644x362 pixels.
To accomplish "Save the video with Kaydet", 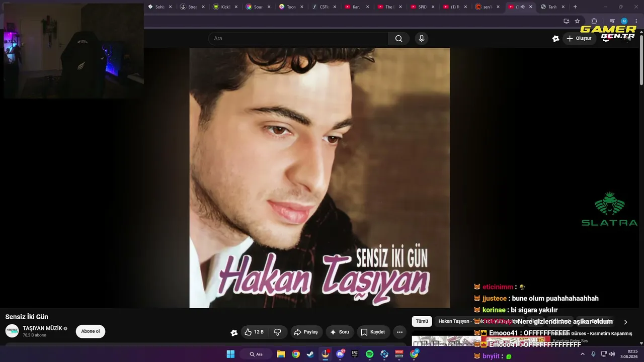I will (373, 332).
